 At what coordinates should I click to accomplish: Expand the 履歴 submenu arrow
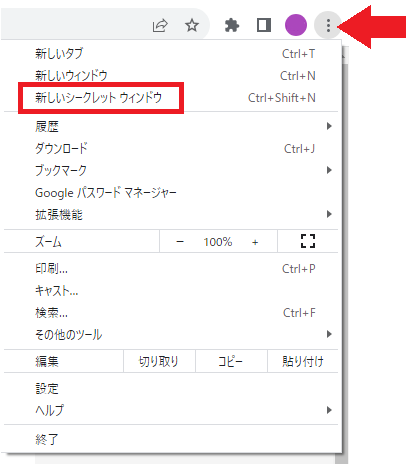[329, 126]
